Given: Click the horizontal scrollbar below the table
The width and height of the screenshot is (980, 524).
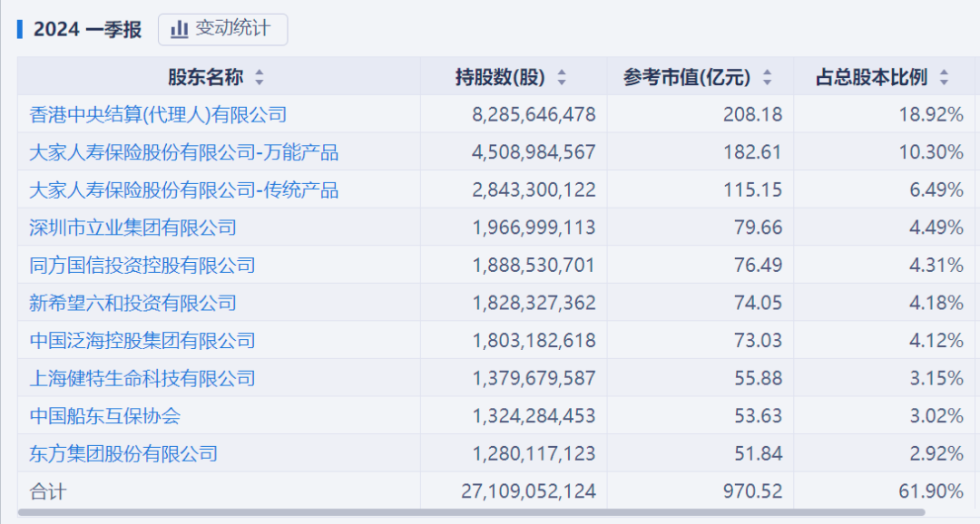Looking at the screenshot, I should 471,513.
